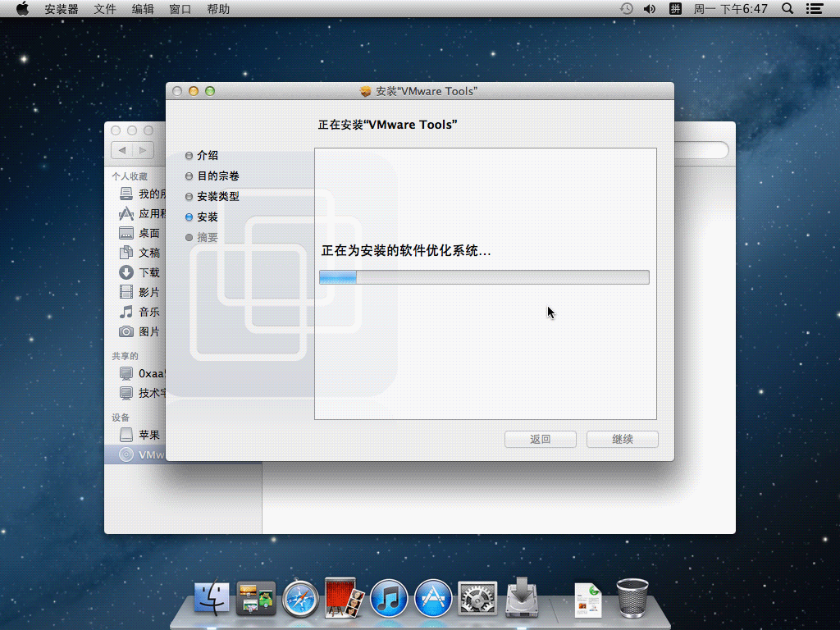Open the 安装器 application menu

click(x=61, y=9)
